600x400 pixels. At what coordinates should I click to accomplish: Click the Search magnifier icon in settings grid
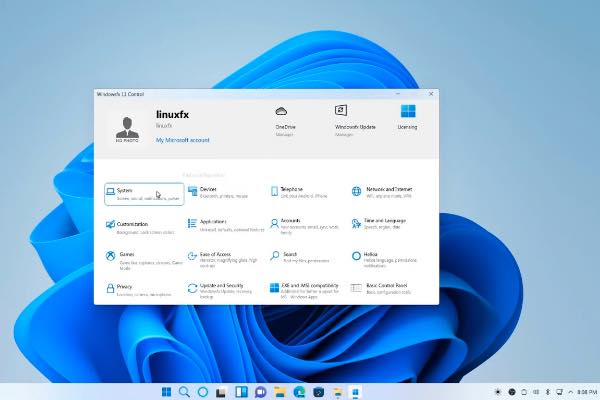274,256
